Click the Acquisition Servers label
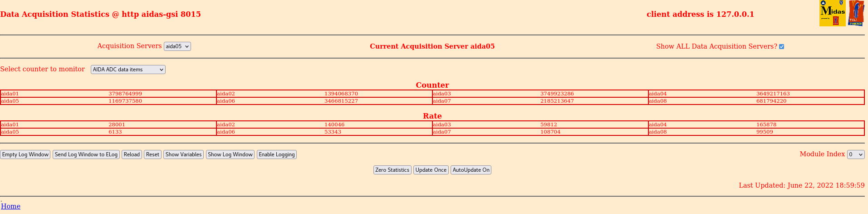This screenshot has height=214, width=868. click(129, 46)
